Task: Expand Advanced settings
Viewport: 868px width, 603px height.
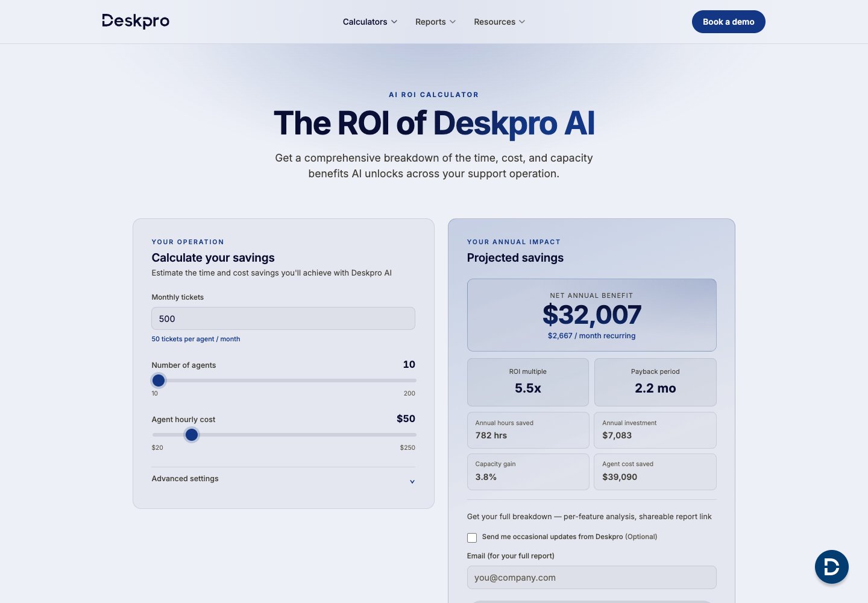Action: pos(283,479)
